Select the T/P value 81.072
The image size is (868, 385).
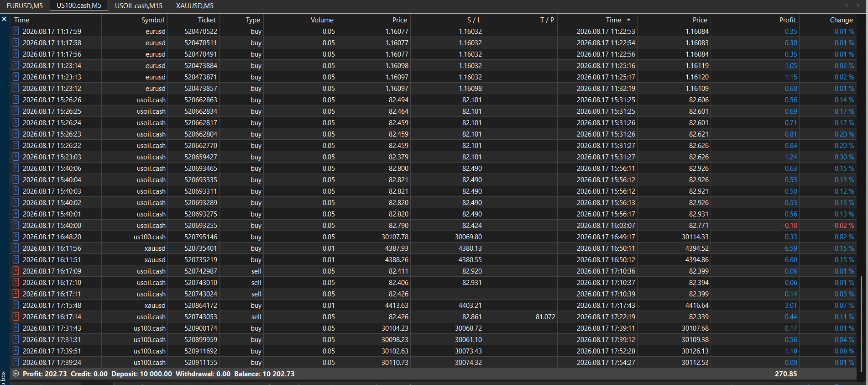coord(545,317)
